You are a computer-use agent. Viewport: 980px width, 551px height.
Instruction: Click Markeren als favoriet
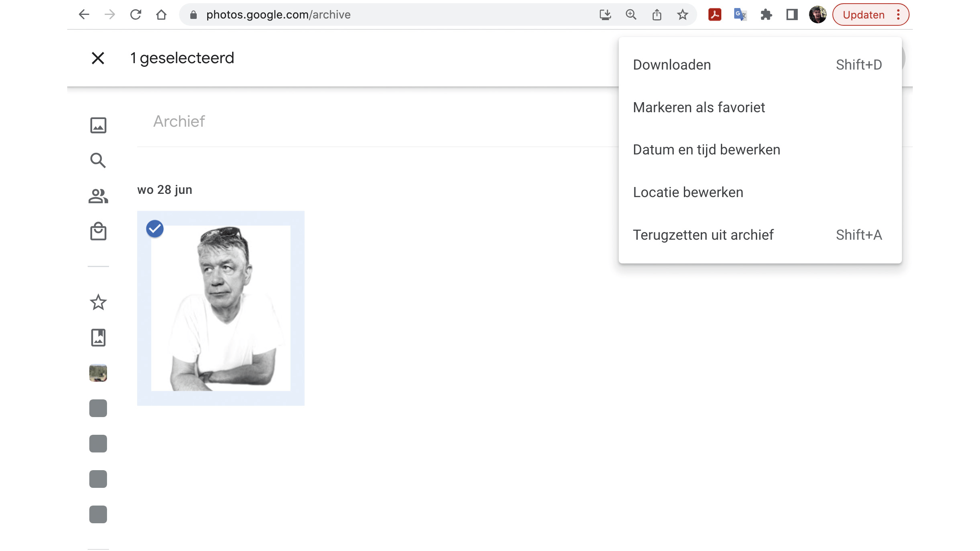[x=698, y=107]
